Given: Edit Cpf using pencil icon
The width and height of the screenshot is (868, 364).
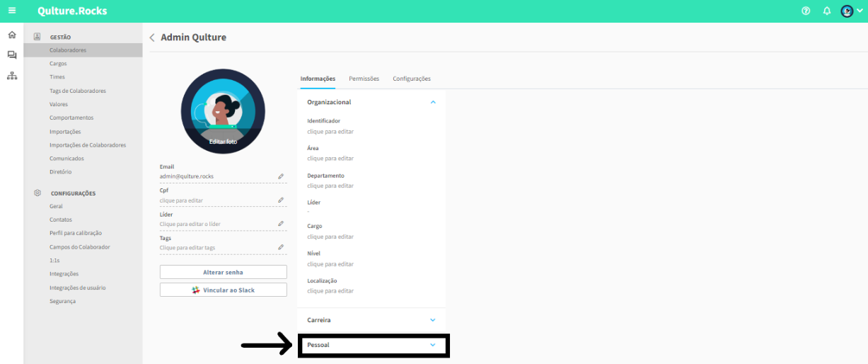Looking at the screenshot, I should [280, 200].
